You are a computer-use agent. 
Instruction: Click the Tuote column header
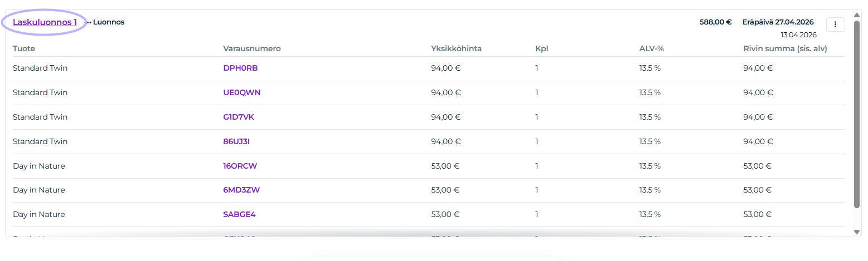click(x=24, y=48)
